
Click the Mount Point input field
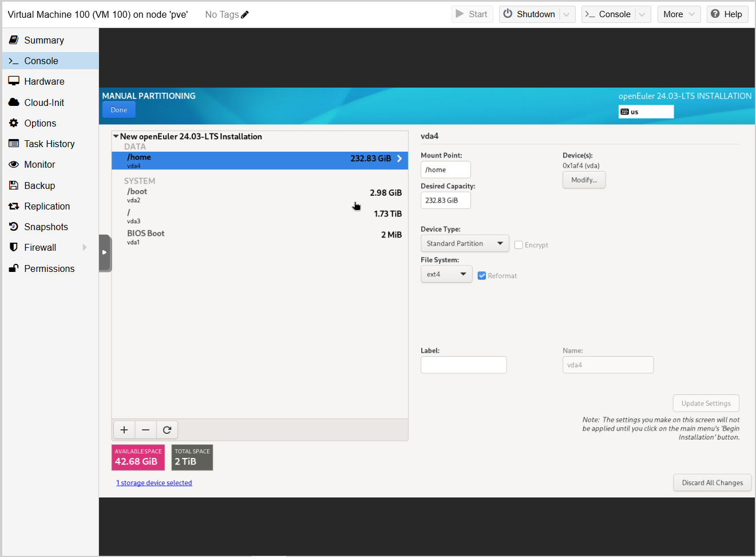coord(445,169)
